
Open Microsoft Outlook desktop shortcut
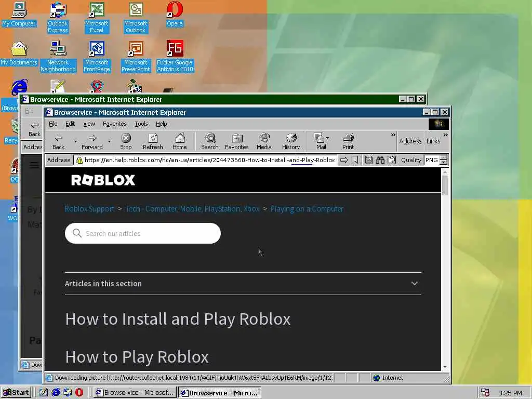[x=136, y=18]
